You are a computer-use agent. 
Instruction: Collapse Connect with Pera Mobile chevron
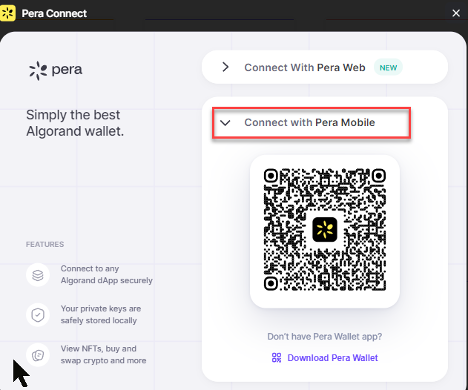[225, 123]
